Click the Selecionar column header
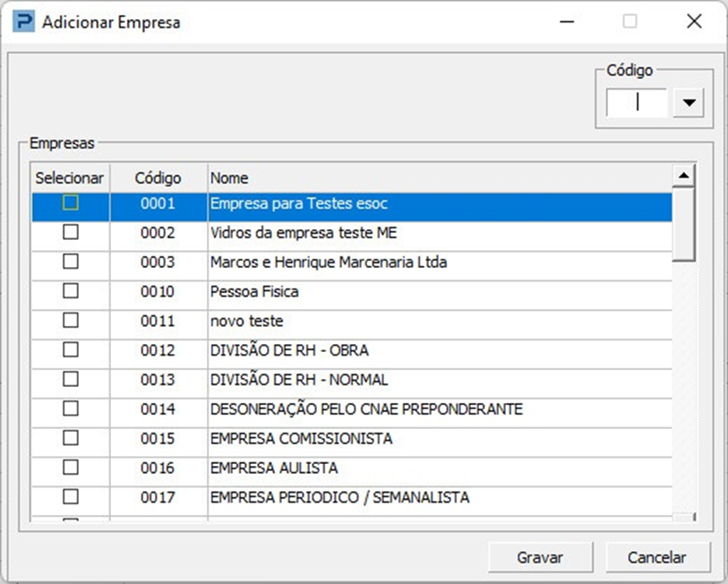Image resolution: width=728 pixels, height=584 pixels. pos(70,177)
